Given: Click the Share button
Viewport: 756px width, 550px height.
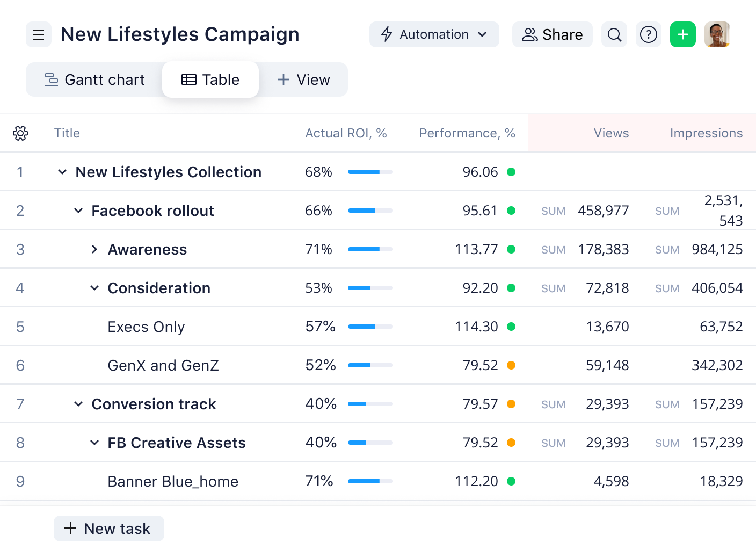Looking at the screenshot, I should [x=552, y=35].
